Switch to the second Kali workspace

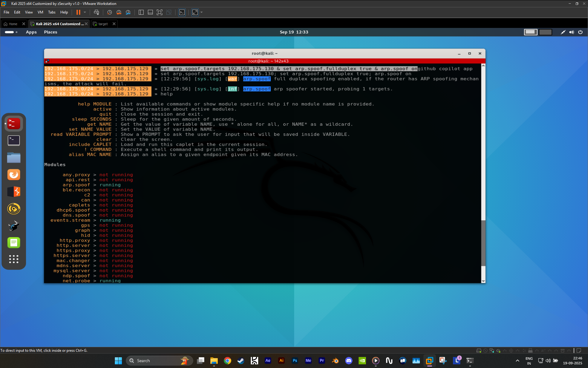coord(545,32)
